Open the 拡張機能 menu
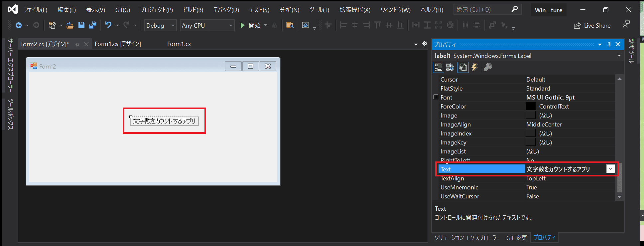 [x=355, y=10]
